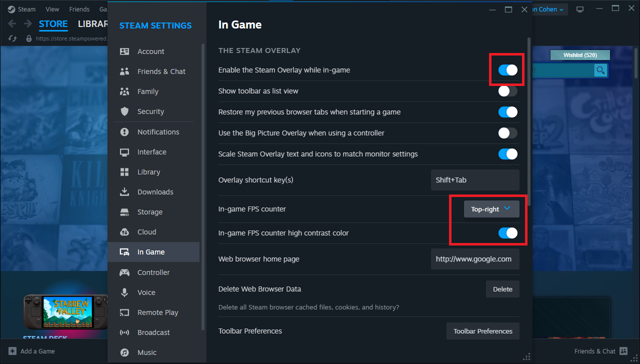Disable the Steam Overlay while in-game
This screenshot has width=640, height=364.
click(507, 70)
